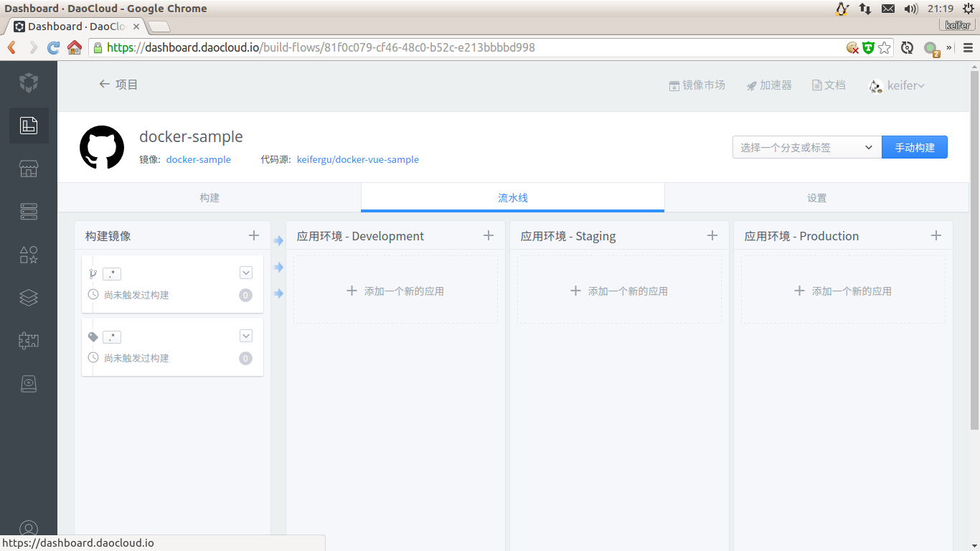
Task: Open the puzzle piece sidebar icon
Action: [x=29, y=341]
